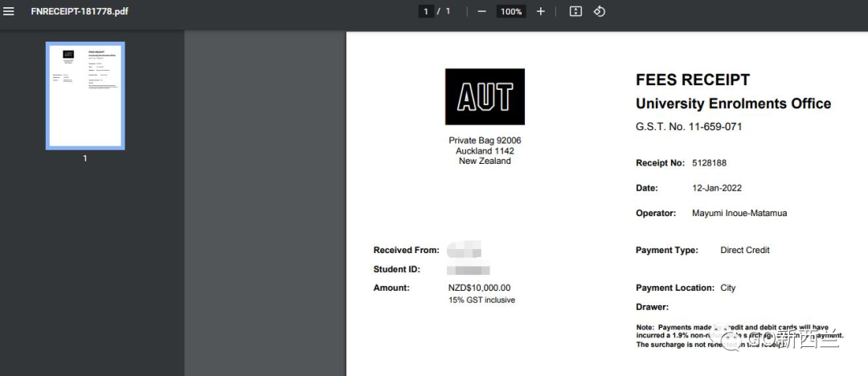This screenshot has width=868, height=376.
Task: Select page 1 thumbnail in sidebar
Action: tap(85, 96)
